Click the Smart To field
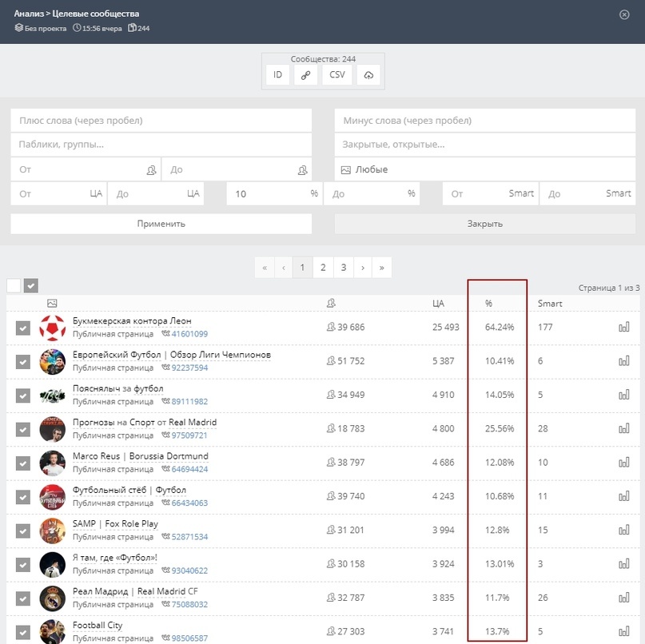This screenshot has width=645, height=644. (587, 193)
